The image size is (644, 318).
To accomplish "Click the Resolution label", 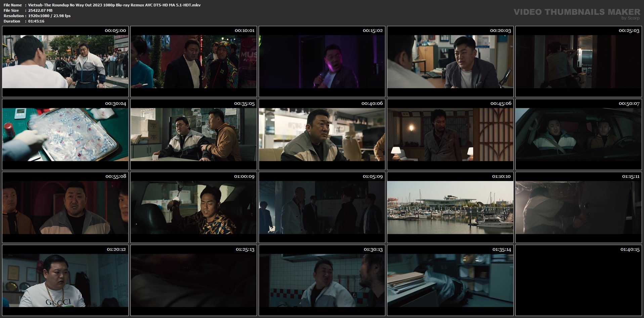I will tap(14, 16).
